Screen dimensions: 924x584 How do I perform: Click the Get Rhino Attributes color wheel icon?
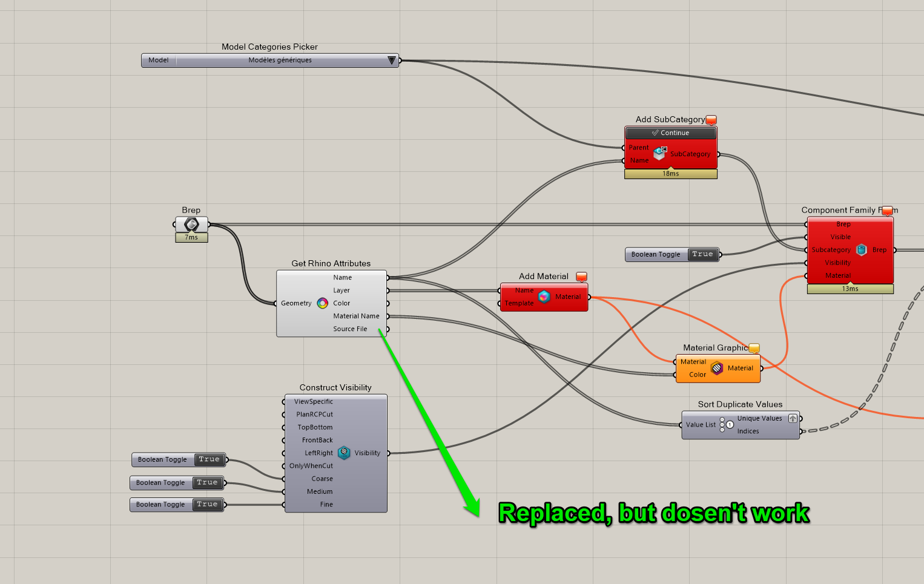coord(323,303)
